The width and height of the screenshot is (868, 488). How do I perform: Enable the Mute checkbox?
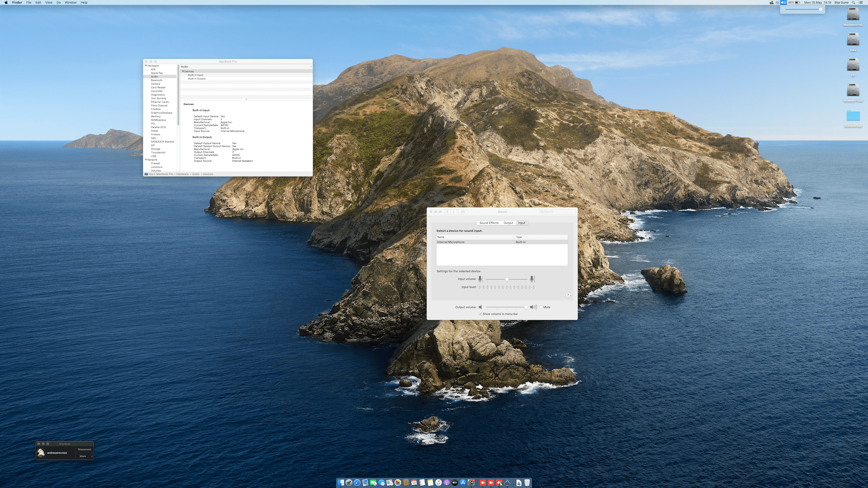[541, 307]
